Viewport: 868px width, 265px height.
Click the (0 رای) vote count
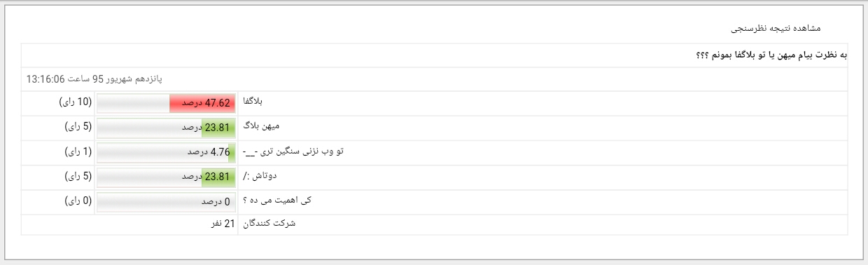(78, 201)
